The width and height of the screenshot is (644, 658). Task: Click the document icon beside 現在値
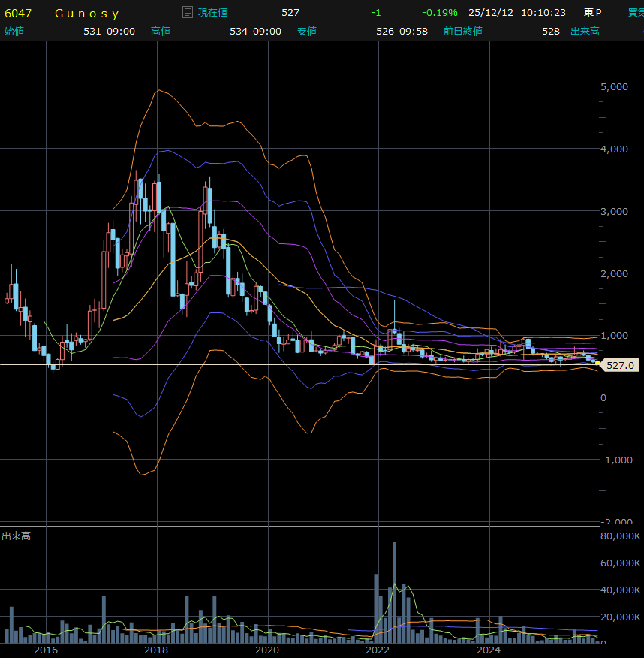coord(188,13)
